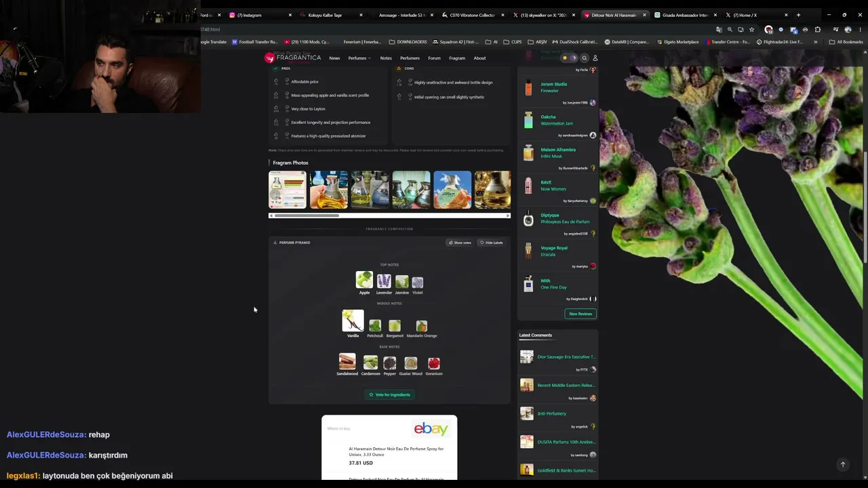Open Mith One Fine Day review
Viewport: 868px width, 488px height.
tap(553, 284)
